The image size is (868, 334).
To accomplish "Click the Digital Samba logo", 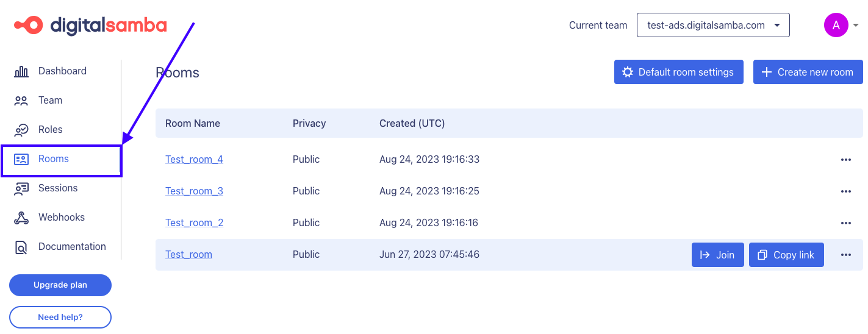I will [90, 26].
